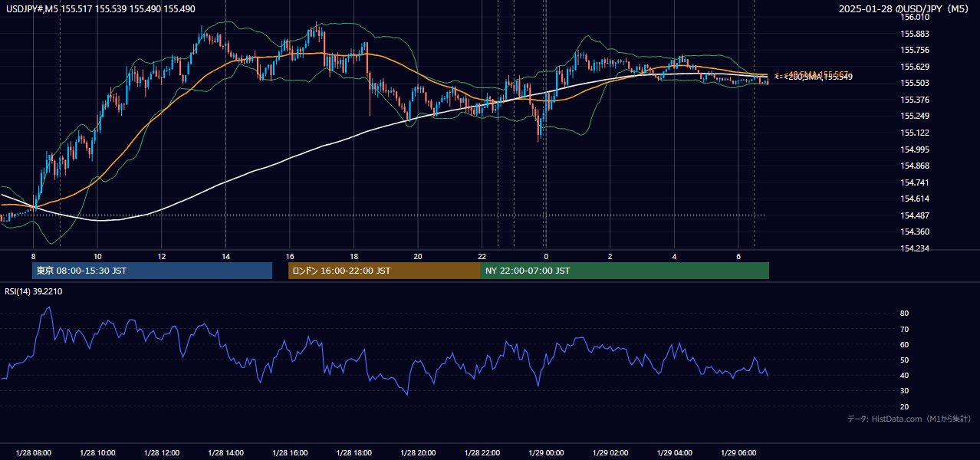Viewport: 980px width, 460px height.
Task: Click the hour 16 tick label under price chart
Action: [x=290, y=256]
